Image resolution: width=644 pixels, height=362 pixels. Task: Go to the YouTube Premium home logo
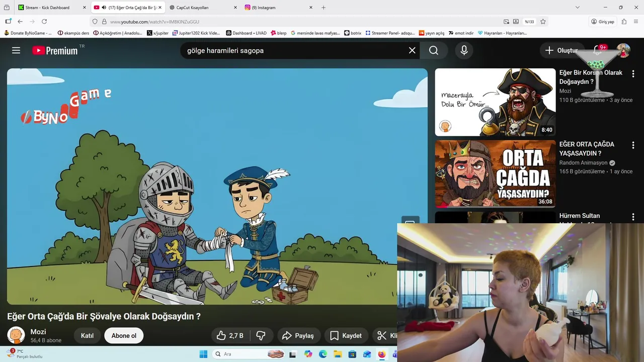[55, 50]
